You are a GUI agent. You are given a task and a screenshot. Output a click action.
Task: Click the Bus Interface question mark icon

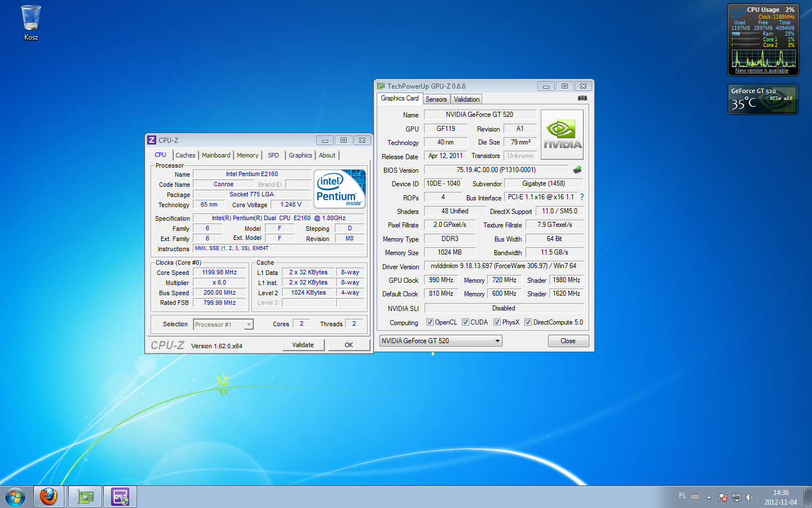582,197
